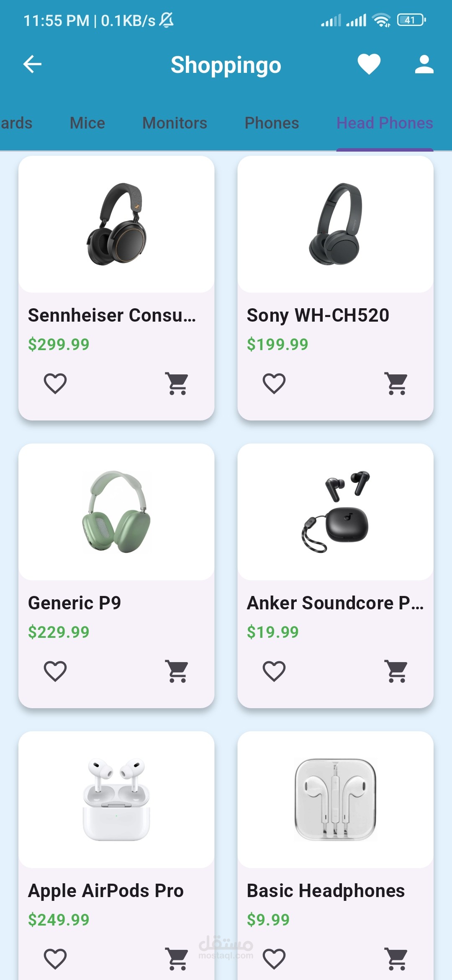Add Anker Soundcore earbuds to cart
The height and width of the screenshot is (980, 452).
[396, 671]
